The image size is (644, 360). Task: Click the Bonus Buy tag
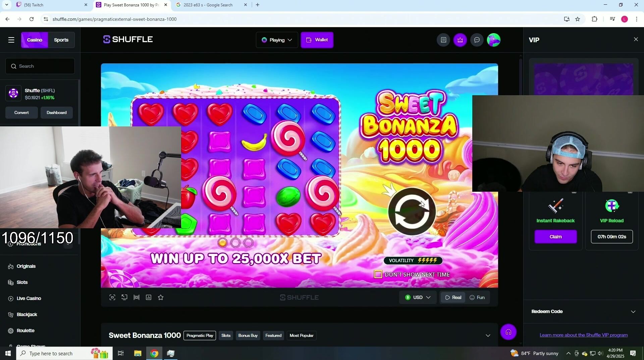tap(248, 336)
